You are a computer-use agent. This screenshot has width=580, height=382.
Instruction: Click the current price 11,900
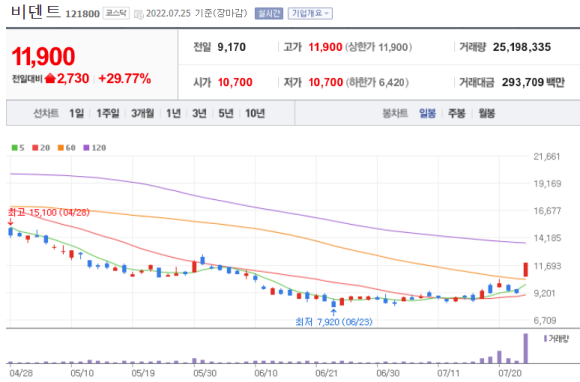[x=43, y=57]
